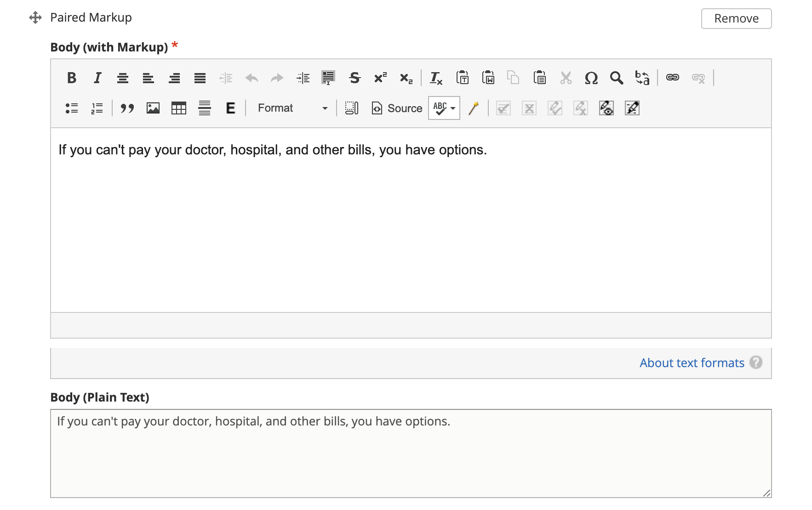Click the accept all changes icon
This screenshot has width=812, height=510.
[x=555, y=108]
